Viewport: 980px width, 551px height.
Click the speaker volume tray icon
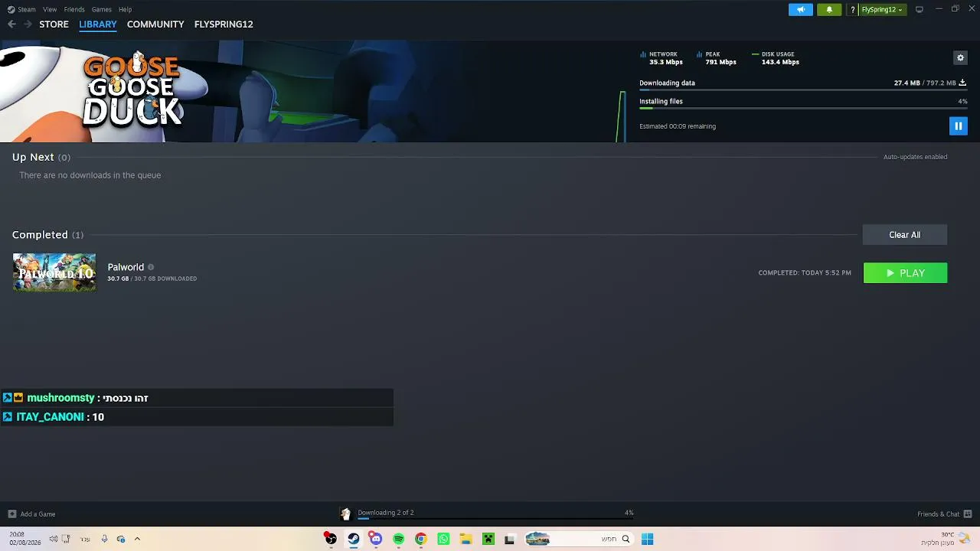click(x=53, y=539)
